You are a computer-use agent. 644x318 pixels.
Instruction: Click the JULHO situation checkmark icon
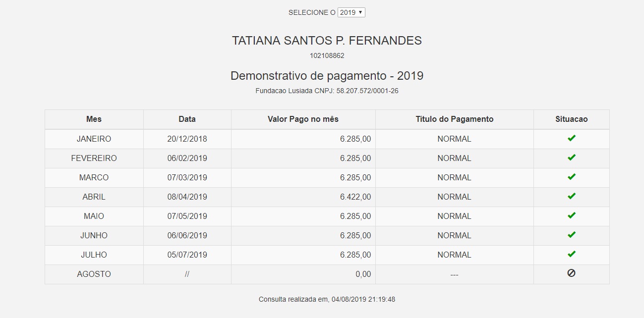coord(571,254)
